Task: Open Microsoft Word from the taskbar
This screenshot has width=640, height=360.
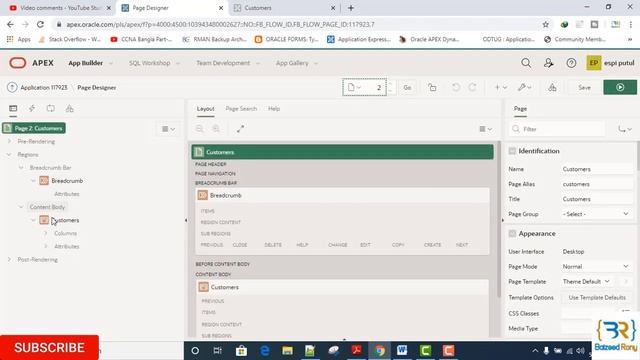Action: (402, 351)
